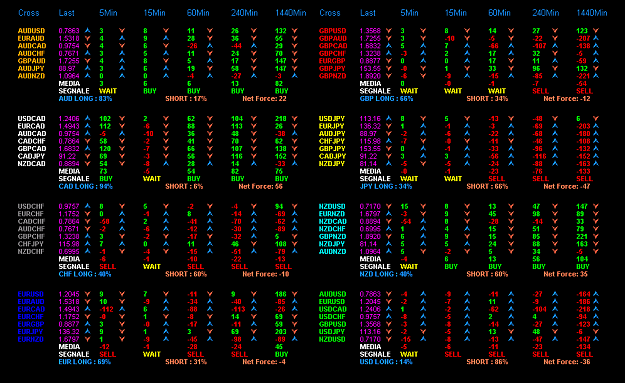The image size is (625, 383).
Task: Click the 'Net Force: -12' label
Action: click(567, 98)
